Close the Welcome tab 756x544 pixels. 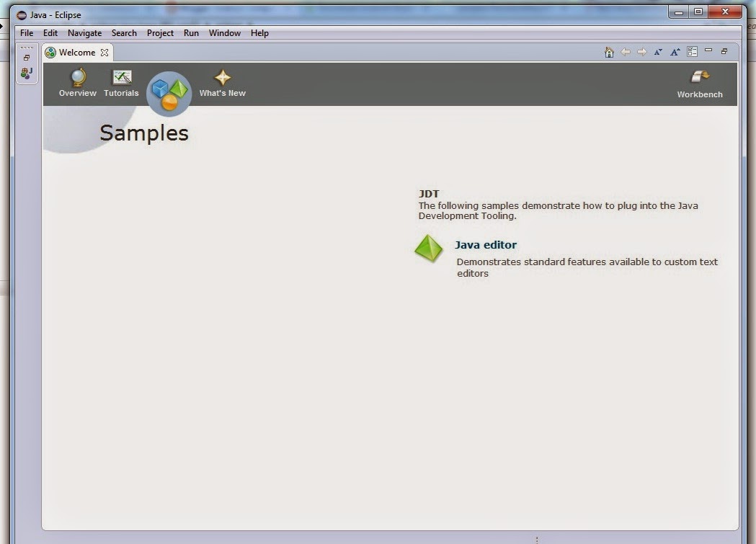[104, 53]
